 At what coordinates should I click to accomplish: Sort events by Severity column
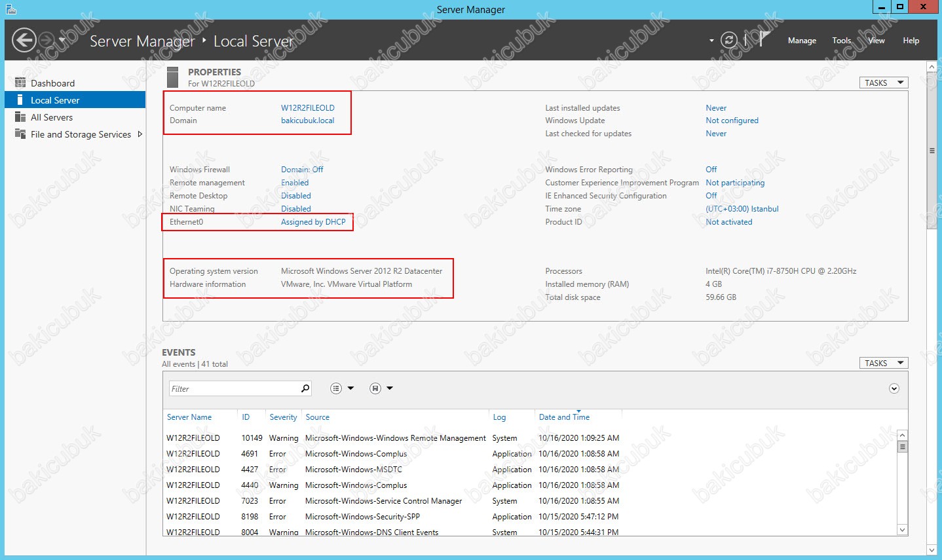coord(283,417)
